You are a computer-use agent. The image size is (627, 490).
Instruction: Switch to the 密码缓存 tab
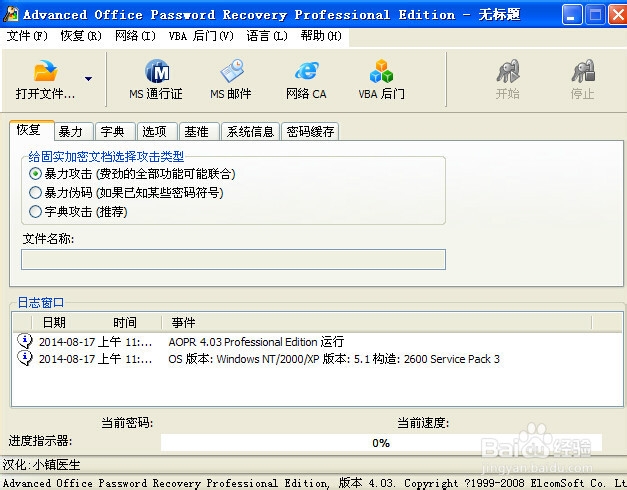coord(310,132)
